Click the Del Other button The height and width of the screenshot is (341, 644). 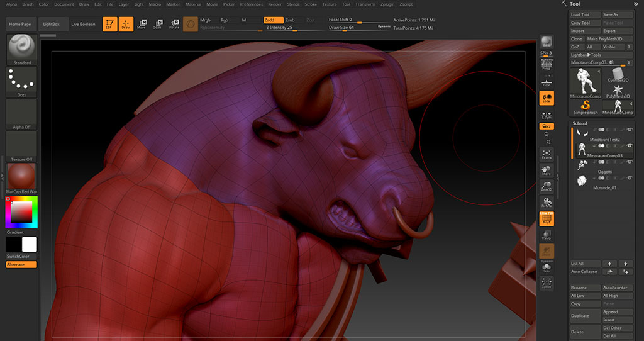[x=618, y=328]
